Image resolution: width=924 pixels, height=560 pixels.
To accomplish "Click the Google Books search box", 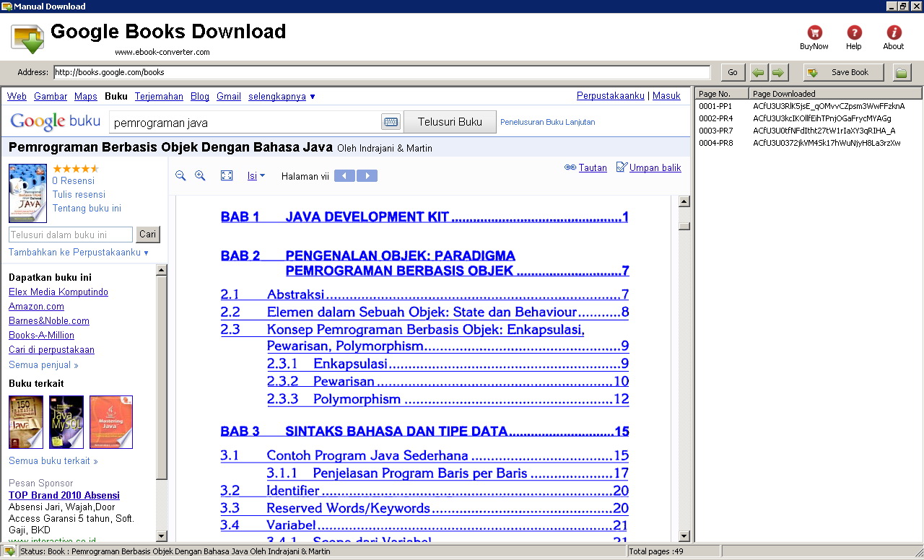I will [x=245, y=123].
